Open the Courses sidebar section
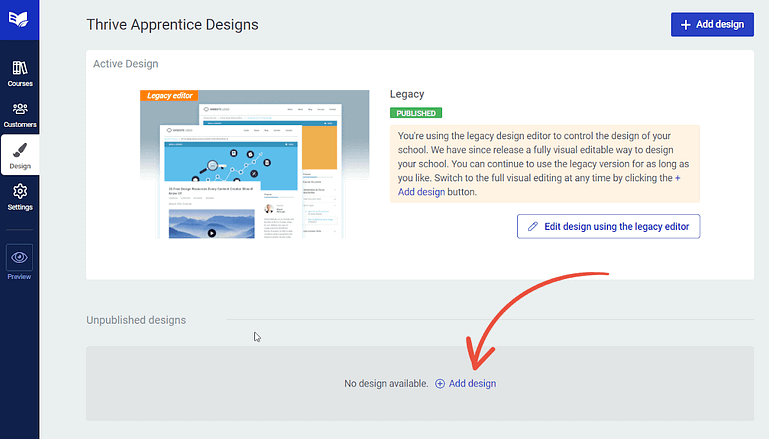 [20, 74]
